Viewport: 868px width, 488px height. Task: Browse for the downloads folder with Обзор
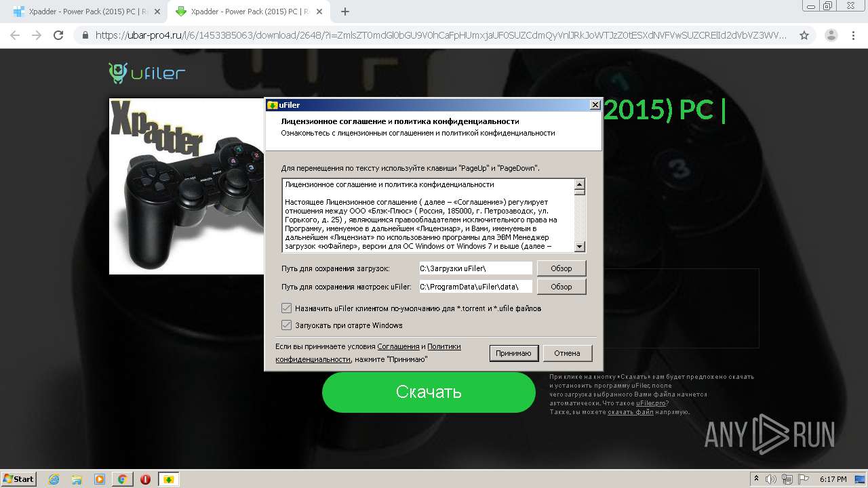pos(561,268)
